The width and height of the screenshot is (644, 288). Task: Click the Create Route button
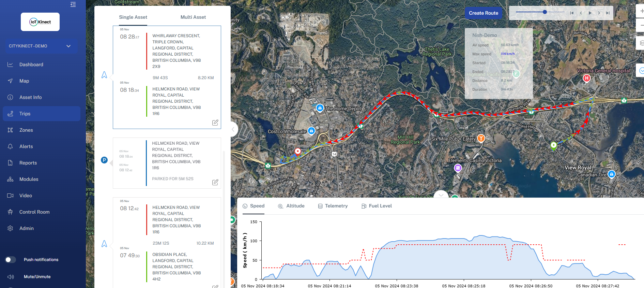pyautogui.click(x=483, y=13)
